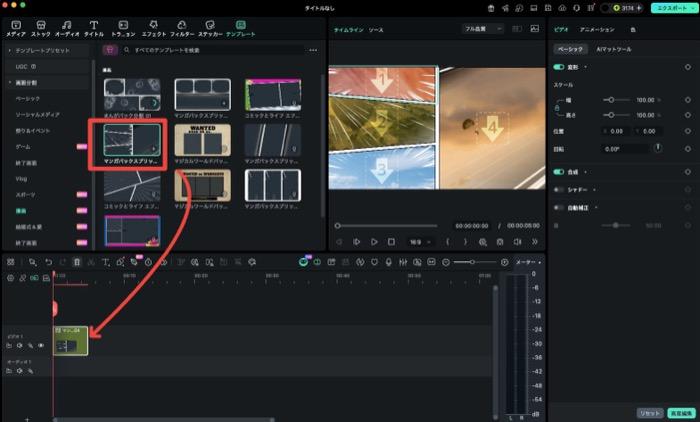Toggle the 合成 compositing switch
Image resolution: width=700 pixels, height=422 pixels.
coord(558,172)
